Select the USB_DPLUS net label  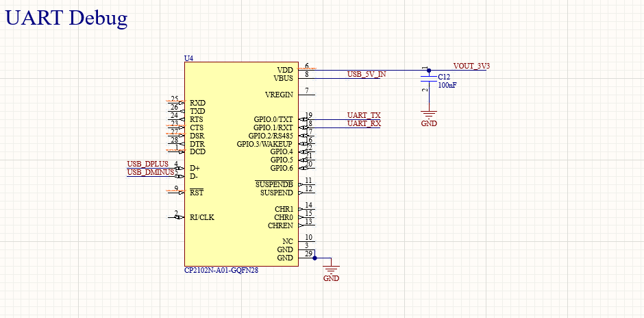point(148,164)
